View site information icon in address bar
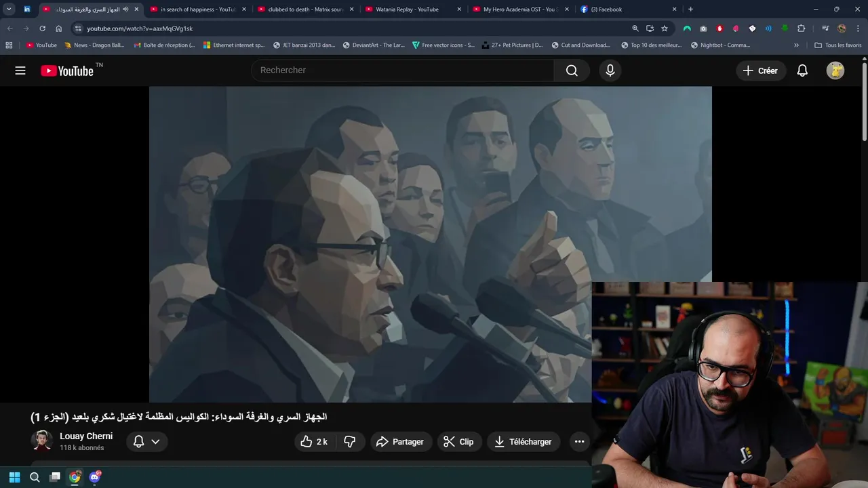 click(x=78, y=28)
